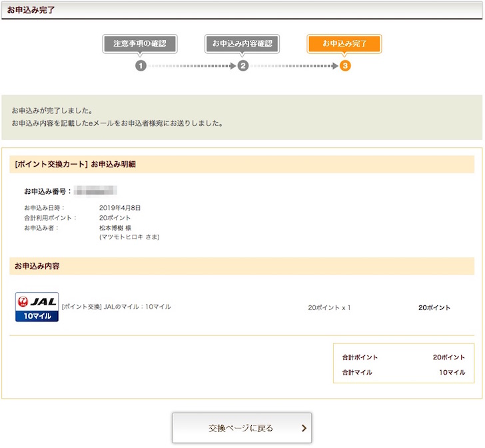Click 20ポイント next to 合計利用ポイント
Image resolution: width=485 pixels, height=448 pixels.
pyautogui.click(x=115, y=217)
